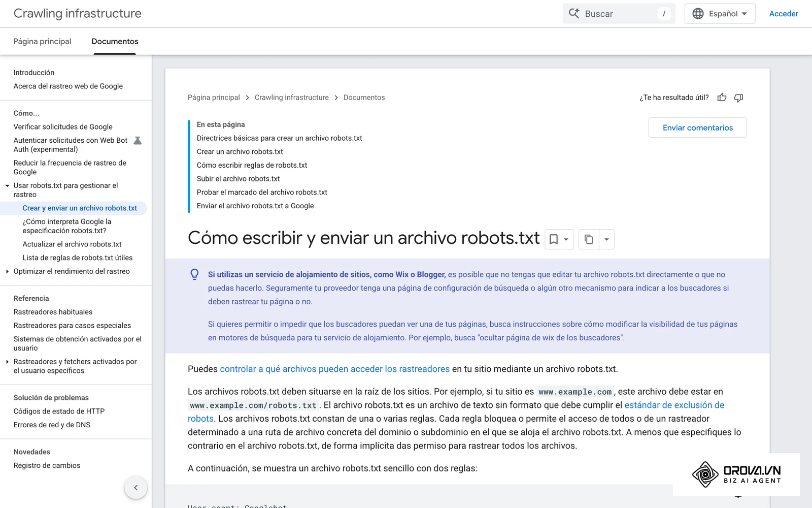Open 'Rastreadores para casos especiales'
Screen dimensions: 812x508
(72, 326)
